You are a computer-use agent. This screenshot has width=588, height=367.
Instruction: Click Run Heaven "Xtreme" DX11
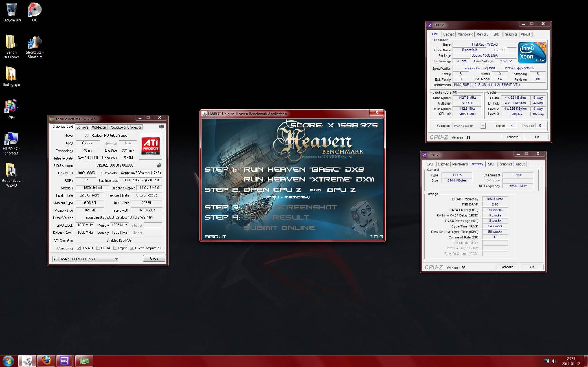(x=309, y=180)
